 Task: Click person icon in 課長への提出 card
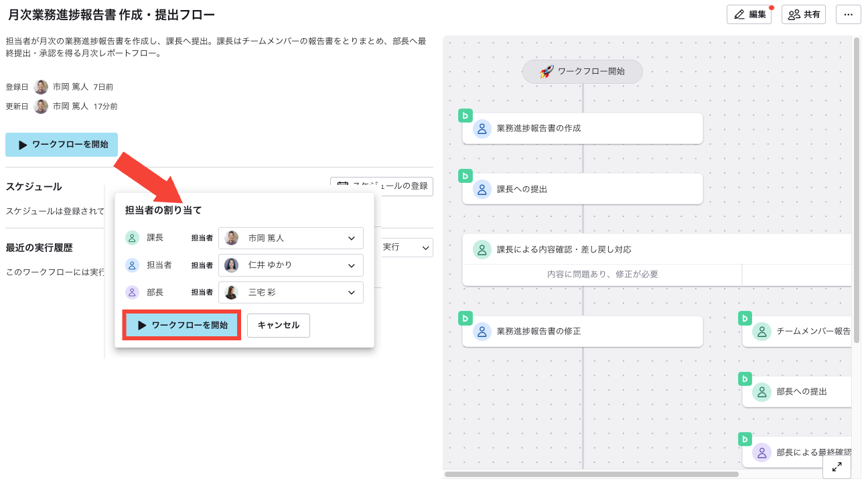[482, 190]
